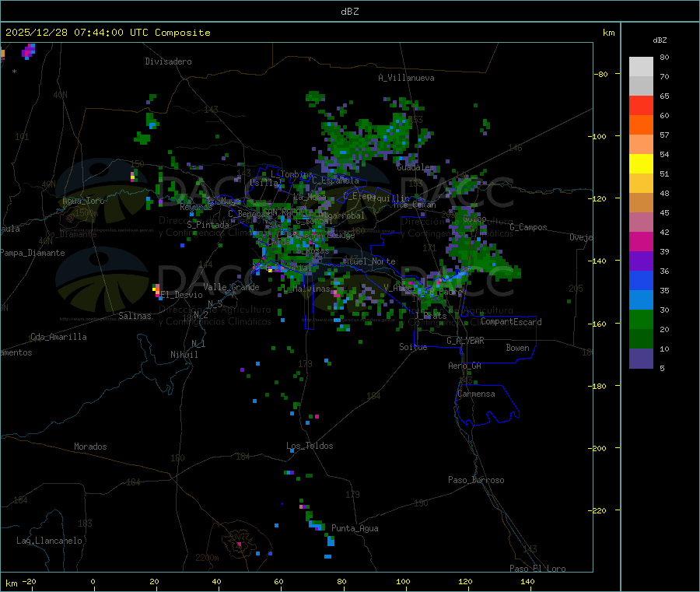Click the 65 dBZ red legend swatch
The height and width of the screenshot is (592, 700).
tap(641, 105)
